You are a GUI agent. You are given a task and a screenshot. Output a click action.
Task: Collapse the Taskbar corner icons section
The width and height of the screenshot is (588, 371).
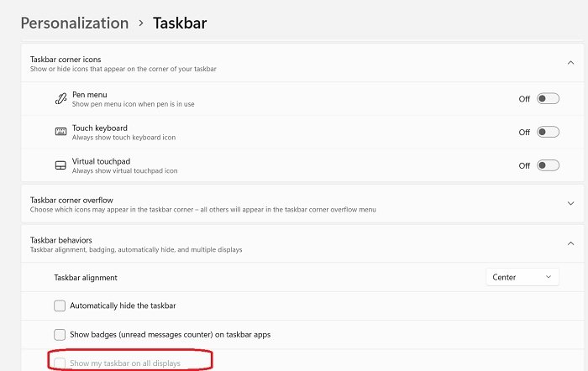click(x=570, y=63)
